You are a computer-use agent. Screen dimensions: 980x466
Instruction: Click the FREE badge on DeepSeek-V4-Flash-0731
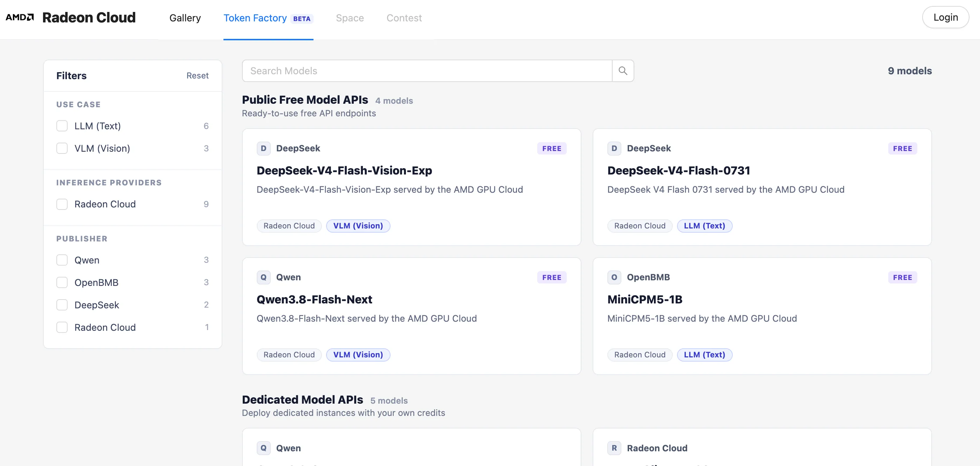(x=902, y=149)
